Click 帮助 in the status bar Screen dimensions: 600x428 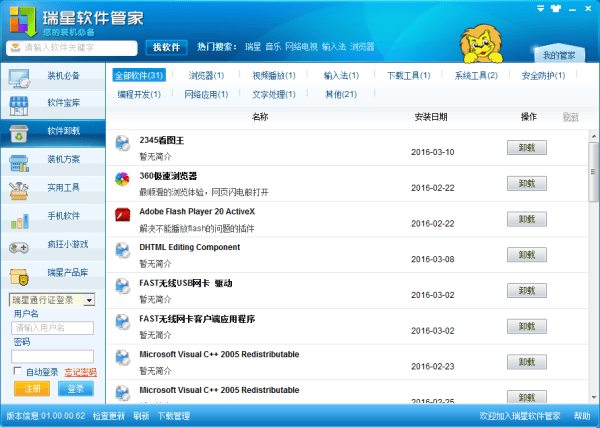[582, 416]
